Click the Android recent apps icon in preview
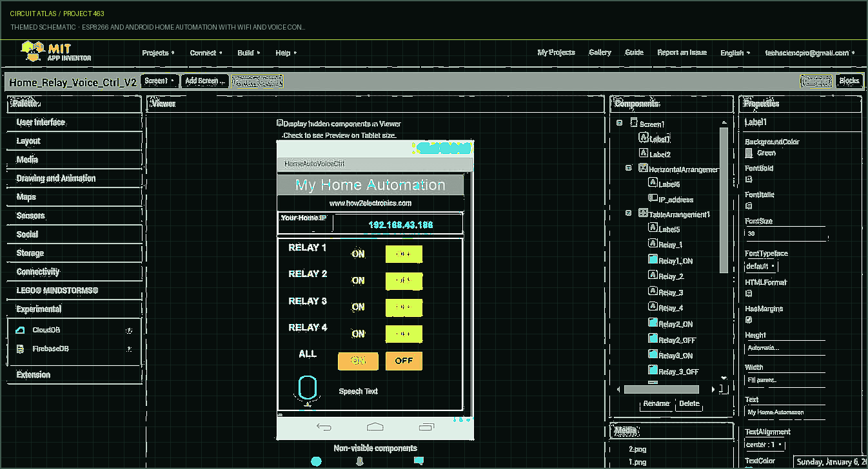Screen dimensions: 868x469 [426, 427]
